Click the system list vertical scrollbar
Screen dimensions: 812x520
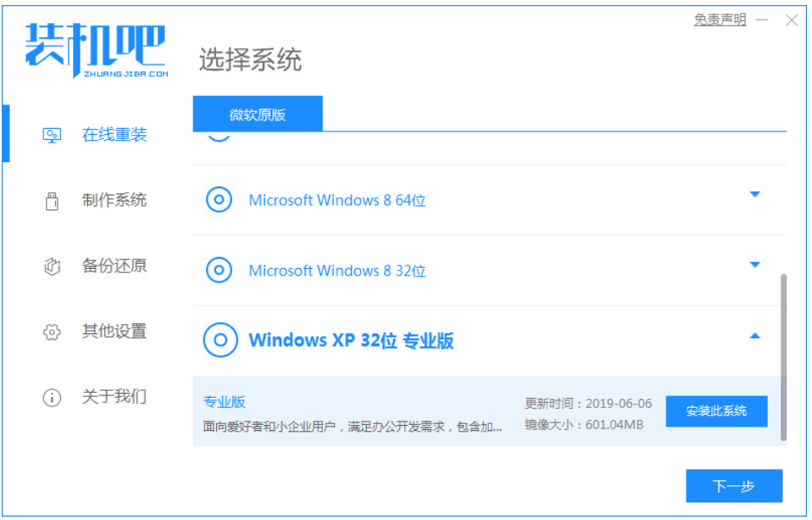coord(783,357)
